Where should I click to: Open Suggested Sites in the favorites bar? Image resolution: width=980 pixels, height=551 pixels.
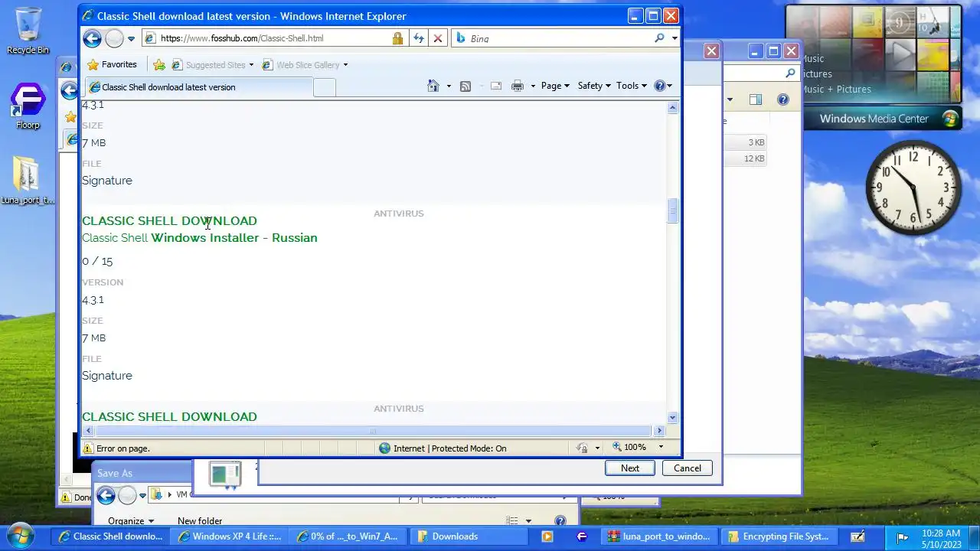pos(212,65)
